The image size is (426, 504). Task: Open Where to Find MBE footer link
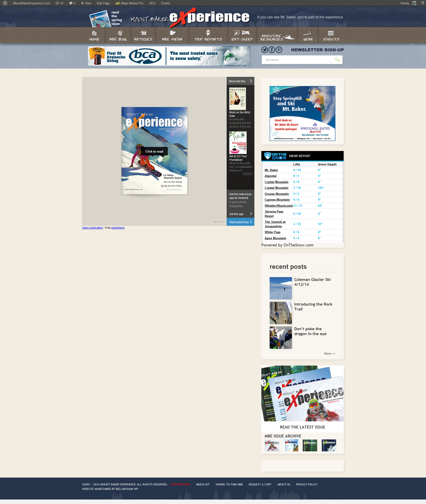point(229,485)
